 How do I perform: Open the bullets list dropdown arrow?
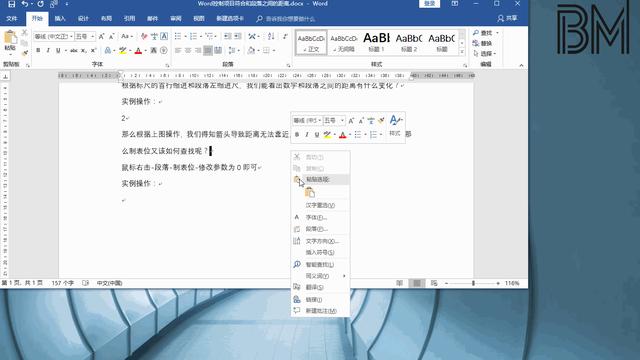click(185, 36)
